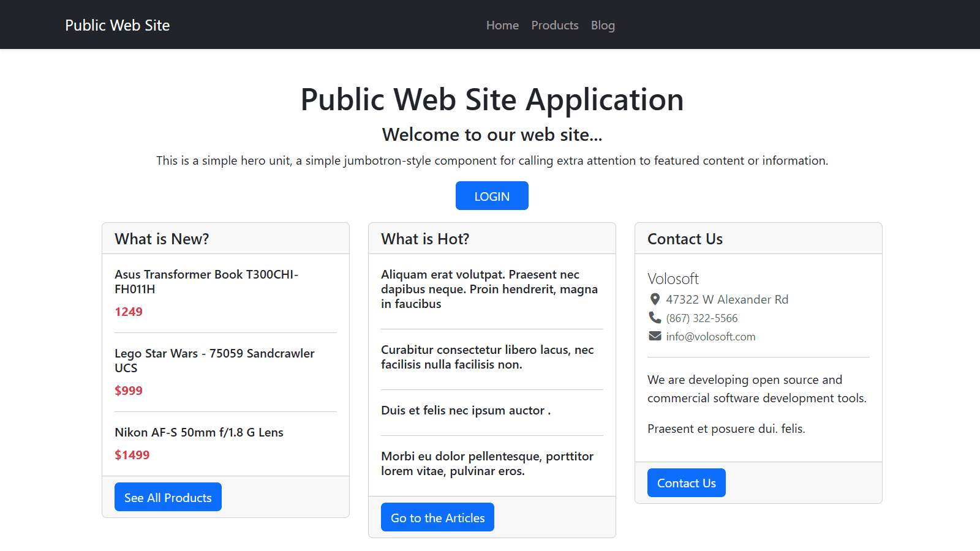This screenshot has width=980, height=551.
Task: Click the blue Contact Us button
Action: (x=686, y=483)
